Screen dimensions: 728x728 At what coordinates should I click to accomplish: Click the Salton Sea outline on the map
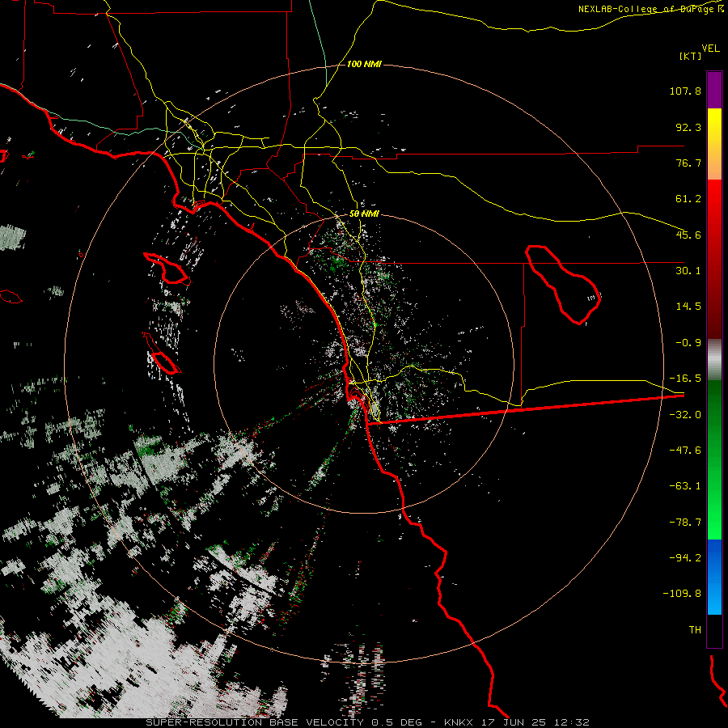563,285
